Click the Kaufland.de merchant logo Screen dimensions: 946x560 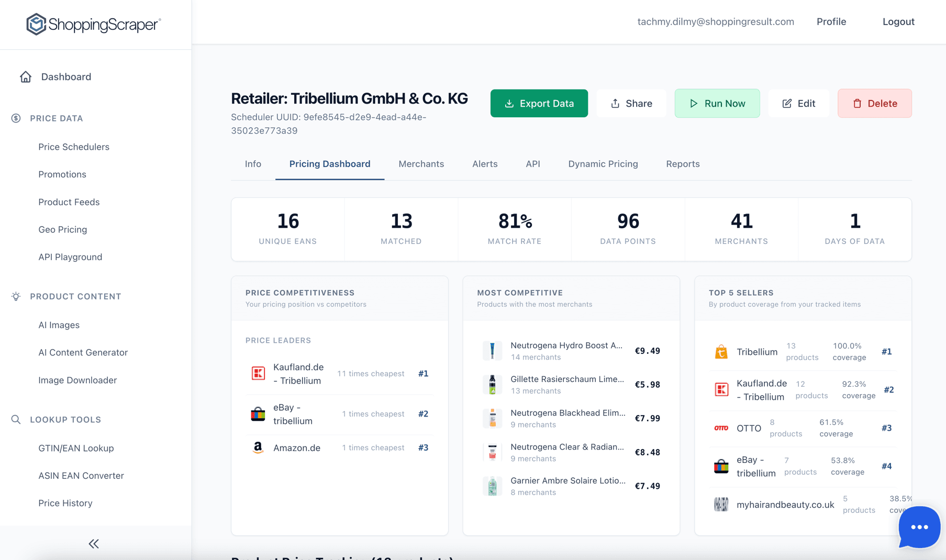pos(259,373)
